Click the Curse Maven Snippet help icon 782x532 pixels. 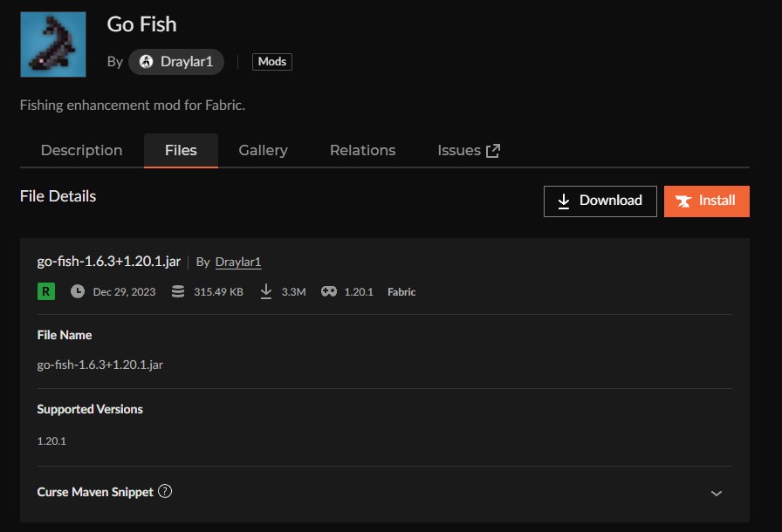point(165,491)
